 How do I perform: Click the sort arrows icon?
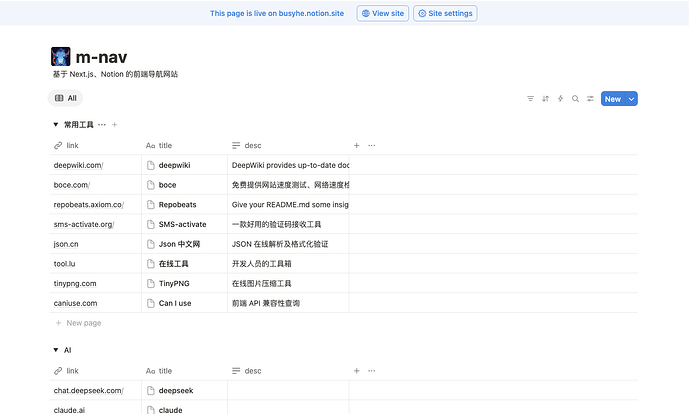(x=545, y=99)
